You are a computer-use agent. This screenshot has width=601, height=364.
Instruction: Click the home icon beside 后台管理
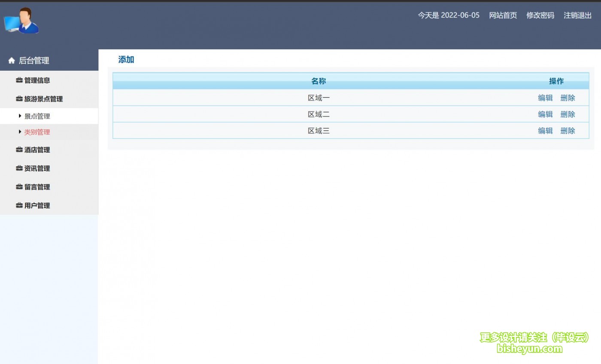[12, 60]
